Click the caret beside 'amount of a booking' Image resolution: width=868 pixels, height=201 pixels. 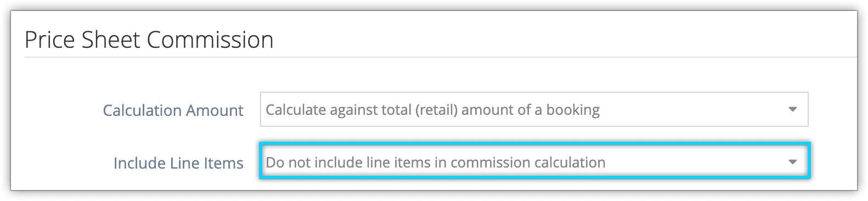(792, 109)
